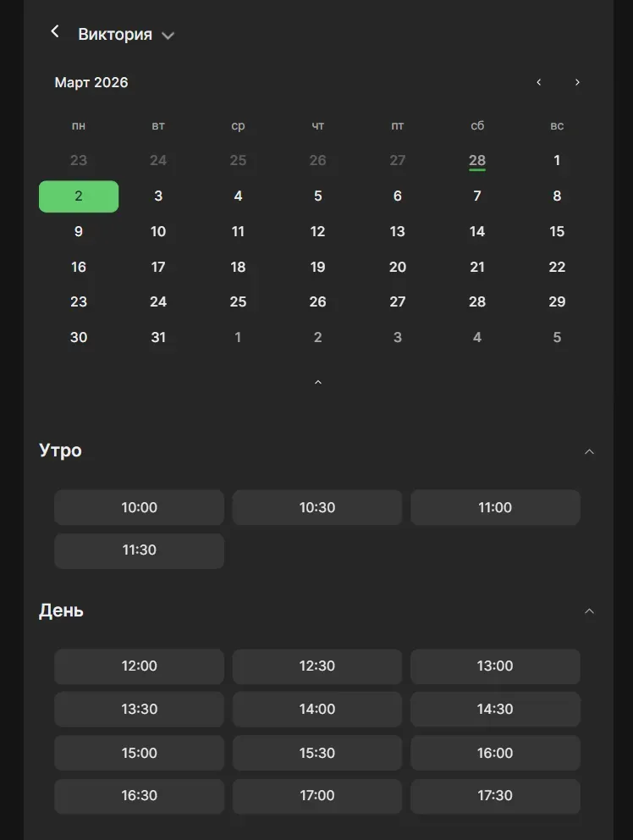Collapse the Утро time slots section

tap(590, 451)
